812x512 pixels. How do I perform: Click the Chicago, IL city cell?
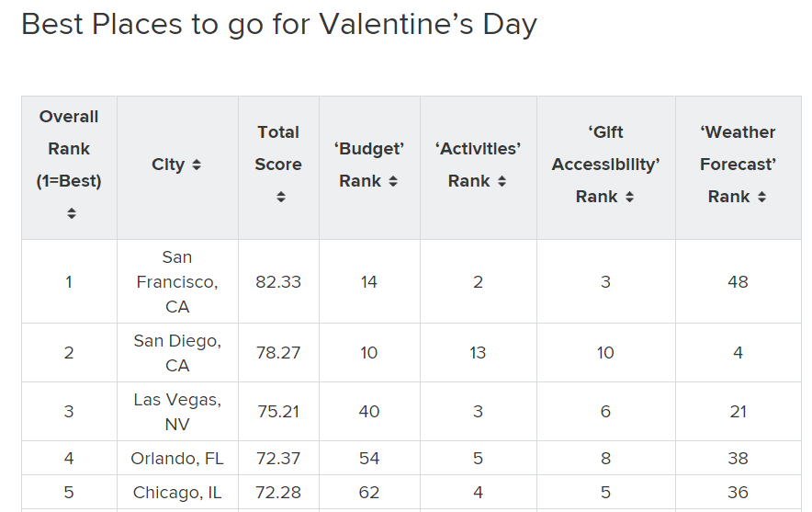click(177, 493)
